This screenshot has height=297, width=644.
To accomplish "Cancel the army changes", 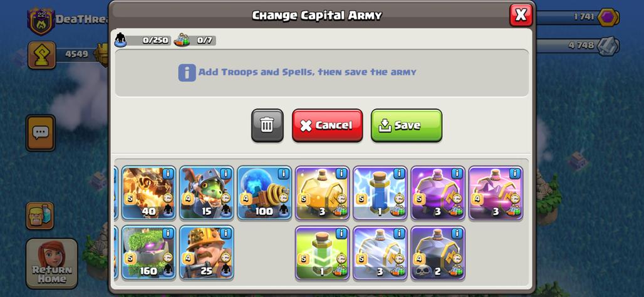I will 328,125.
